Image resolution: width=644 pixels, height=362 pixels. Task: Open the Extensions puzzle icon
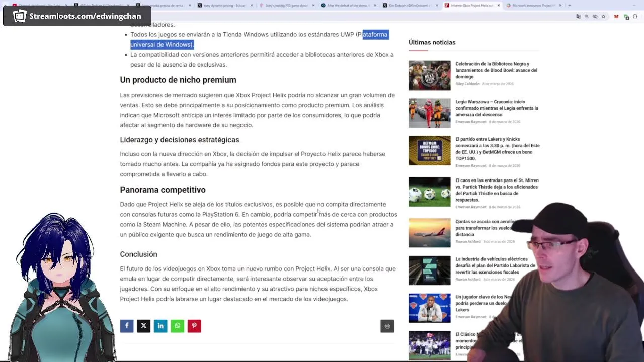[x=635, y=16]
